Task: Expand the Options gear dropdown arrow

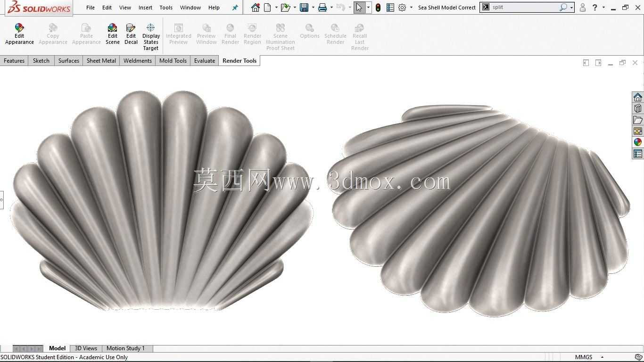Action: 411,8
